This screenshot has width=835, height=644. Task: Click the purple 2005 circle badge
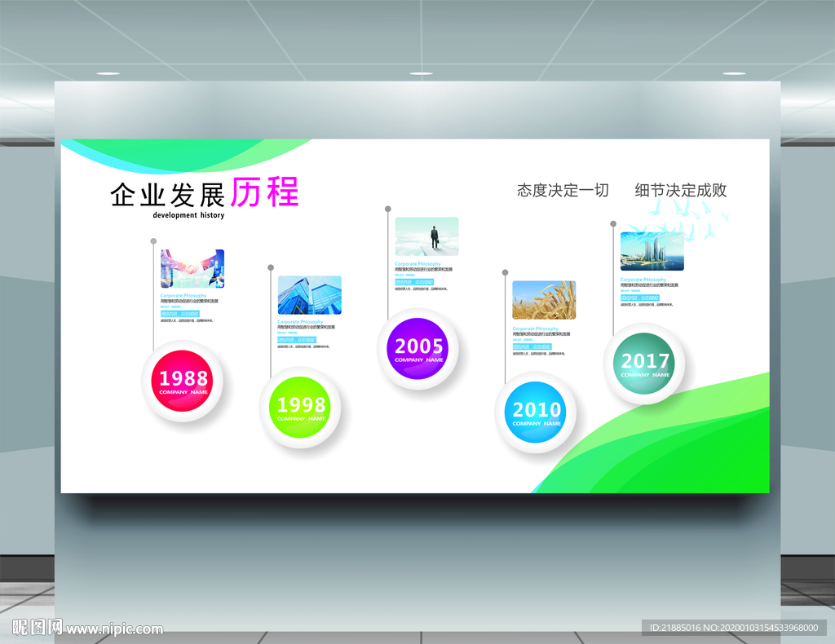pyautogui.click(x=418, y=349)
